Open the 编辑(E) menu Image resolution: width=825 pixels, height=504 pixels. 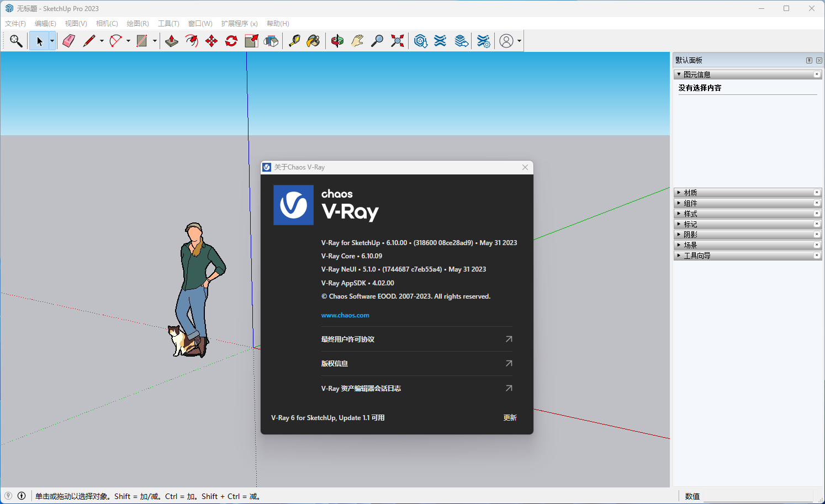click(45, 24)
